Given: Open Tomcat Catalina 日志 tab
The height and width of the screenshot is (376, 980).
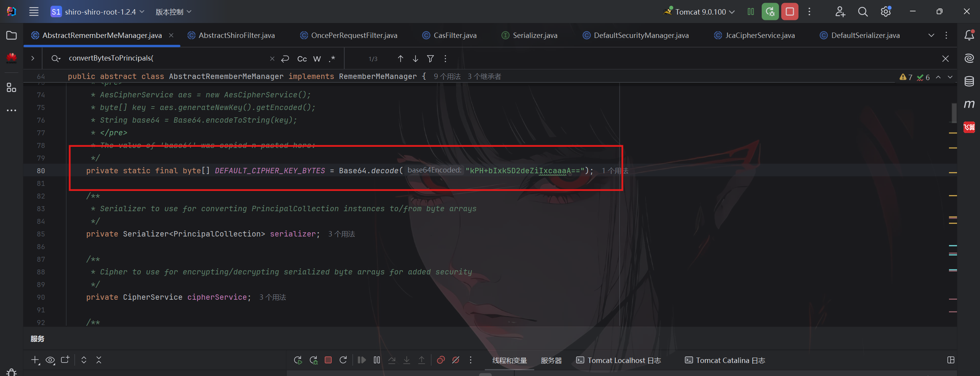Looking at the screenshot, I should click(725, 360).
